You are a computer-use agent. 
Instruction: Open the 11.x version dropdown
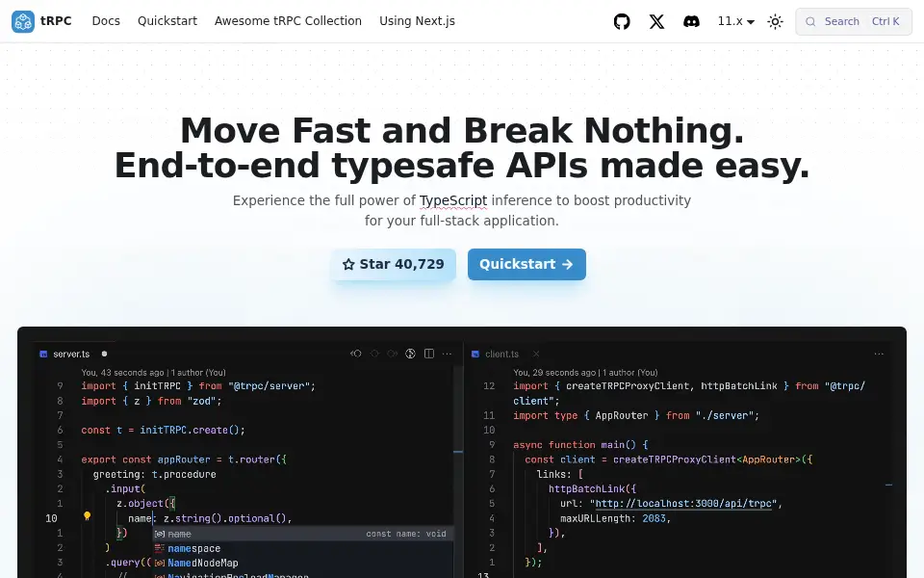tap(736, 21)
